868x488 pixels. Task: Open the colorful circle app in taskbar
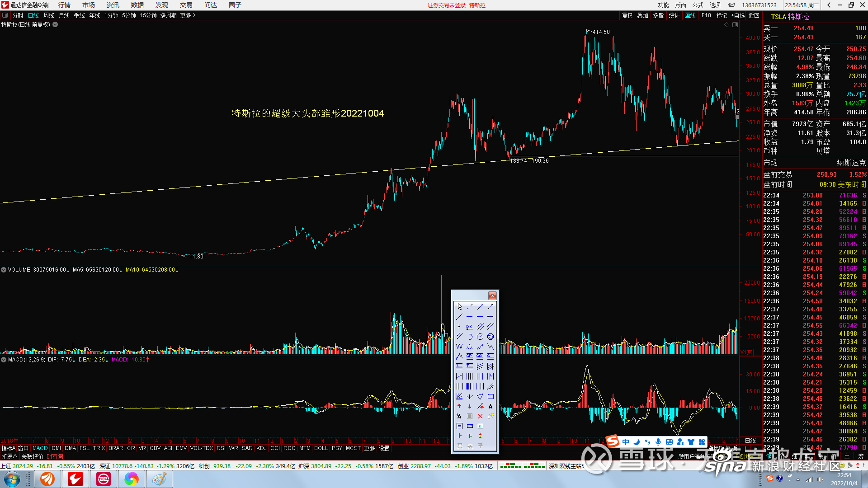click(132, 479)
